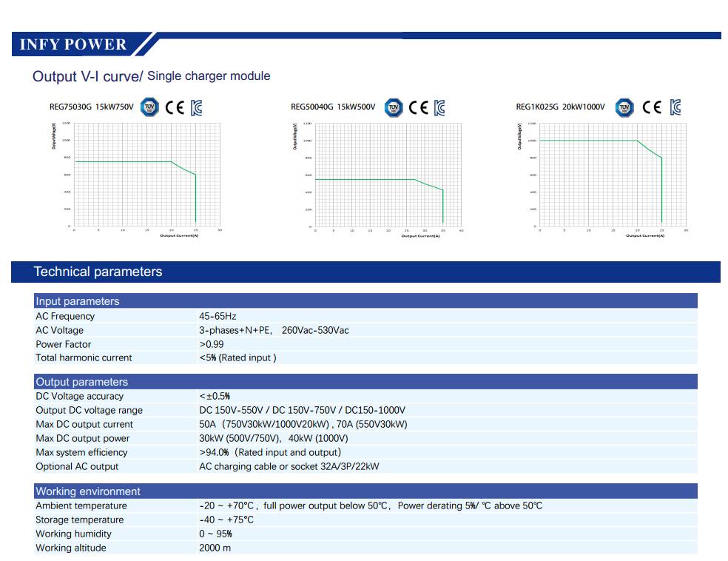
Task: Select the 'Working humidity' label
Action: pos(73,534)
